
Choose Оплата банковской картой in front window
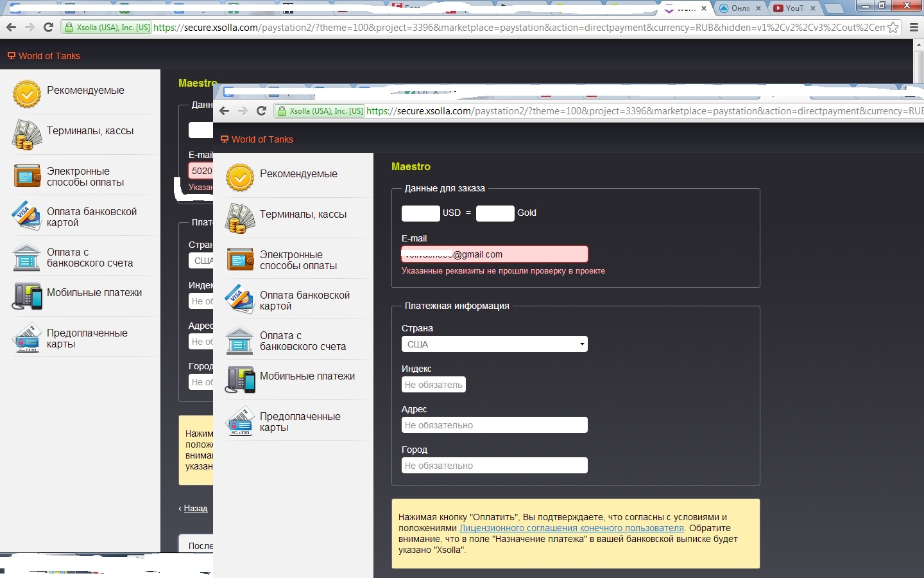coord(304,301)
